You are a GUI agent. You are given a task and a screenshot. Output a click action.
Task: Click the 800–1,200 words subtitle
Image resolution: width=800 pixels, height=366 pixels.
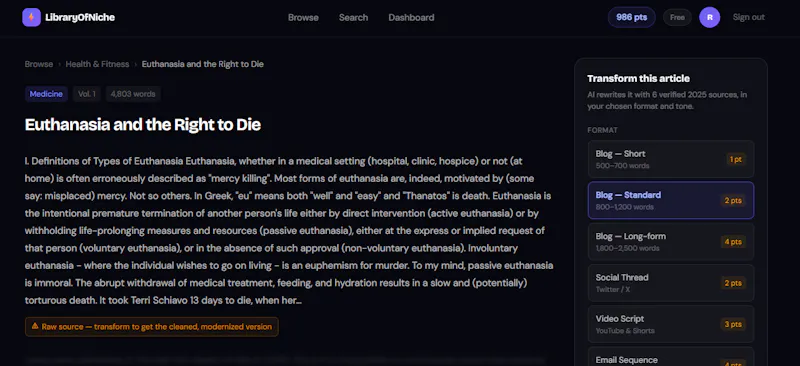point(624,207)
